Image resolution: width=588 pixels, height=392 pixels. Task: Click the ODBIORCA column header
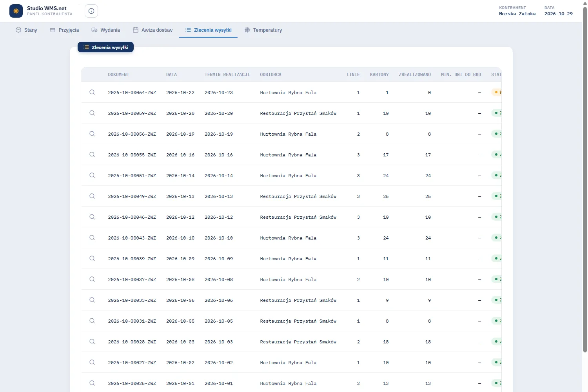point(271,74)
